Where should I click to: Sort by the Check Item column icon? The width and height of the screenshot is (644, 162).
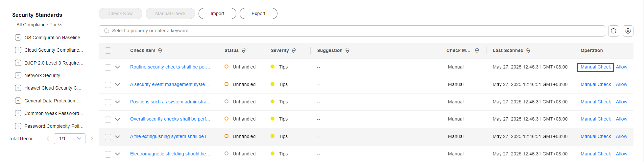point(160,50)
